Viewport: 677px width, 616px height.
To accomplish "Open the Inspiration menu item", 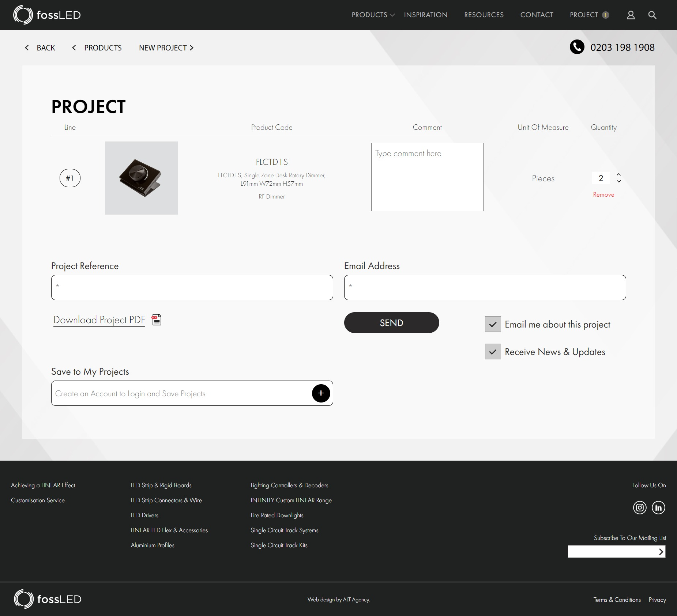I will tap(425, 15).
